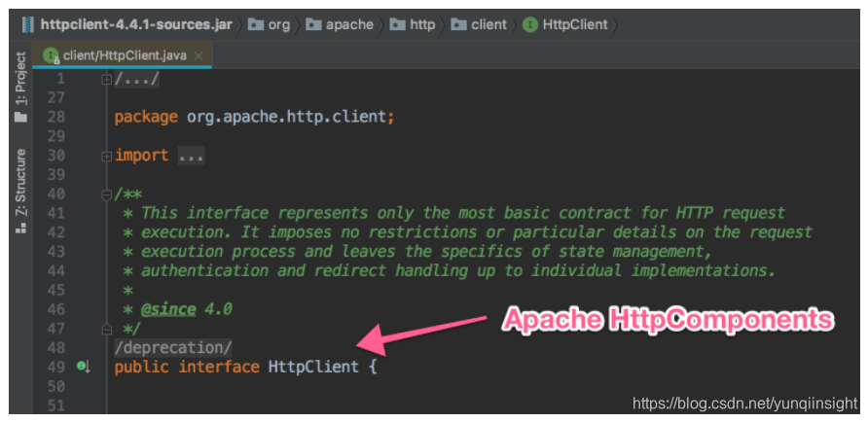
Task: Click httpclient-4.4.1-sources.jar breadcrumb
Action: [136, 24]
